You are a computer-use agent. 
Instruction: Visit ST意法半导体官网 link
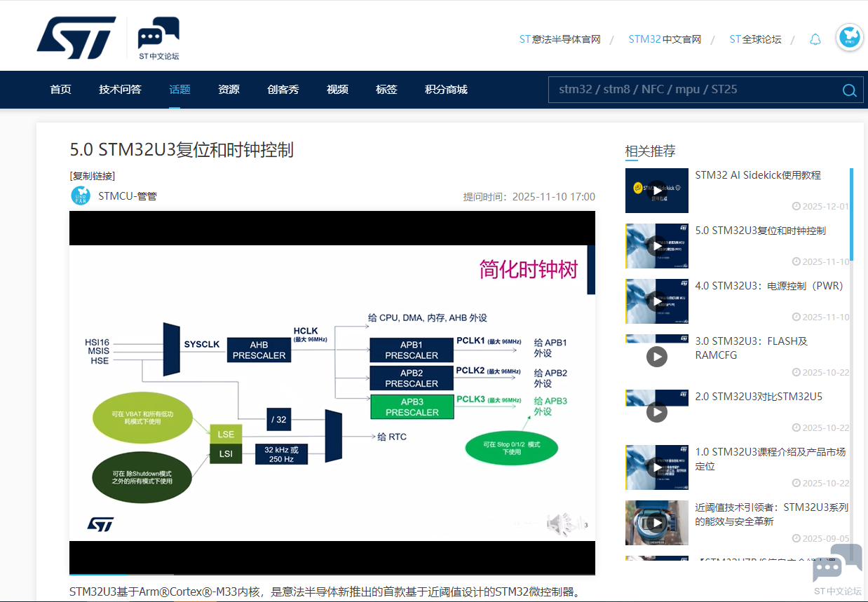pos(560,39)
